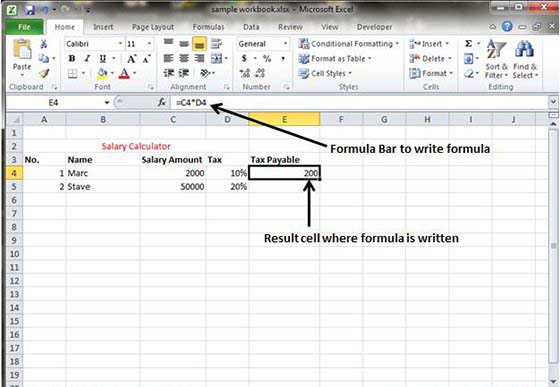
Task: Apply the yellow Fill Color bucket
Action: [102, 73]
